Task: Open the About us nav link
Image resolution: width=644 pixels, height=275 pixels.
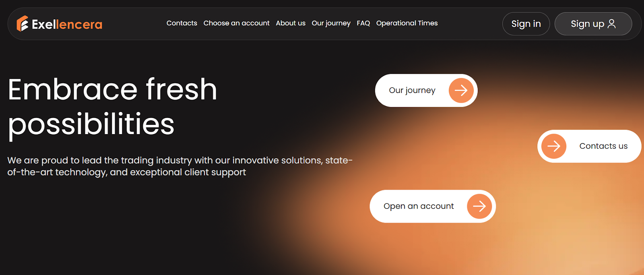Action: click(291, 23)
